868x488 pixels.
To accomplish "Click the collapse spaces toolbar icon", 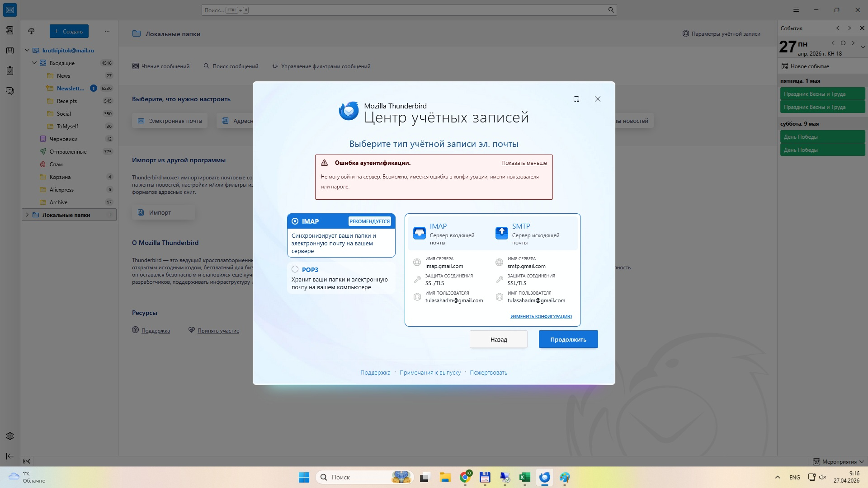I will pyautogui.click(x=10, y=456).
